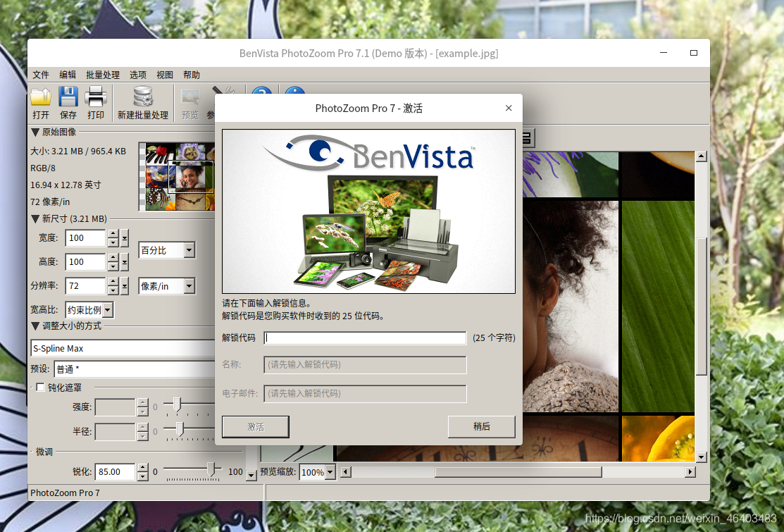Open the 帮助 menu
Screen dimensions: 784x532
coord(192,75)
